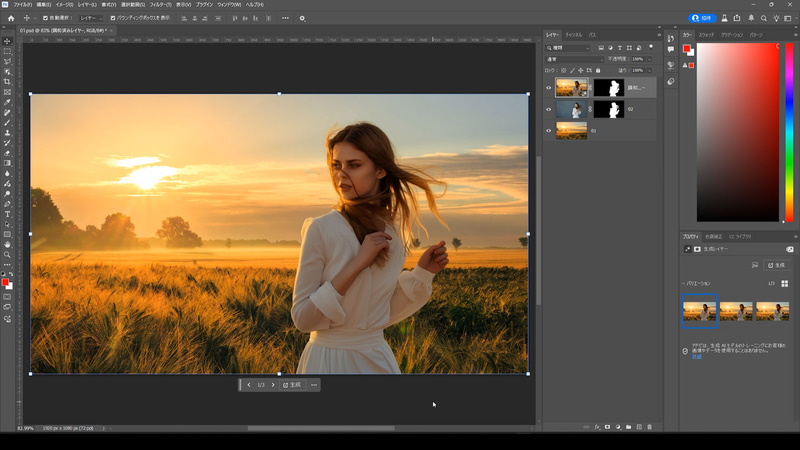This screenshot has height=450, width=800.
Task: Click the delete layer trash icon
Action: tap(649, 427)
